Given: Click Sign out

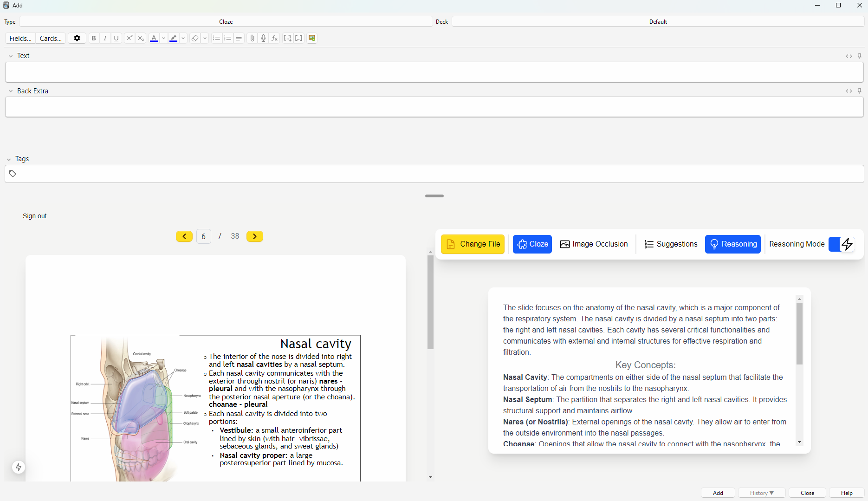Looking at the screenshot, I should point(35,216).
